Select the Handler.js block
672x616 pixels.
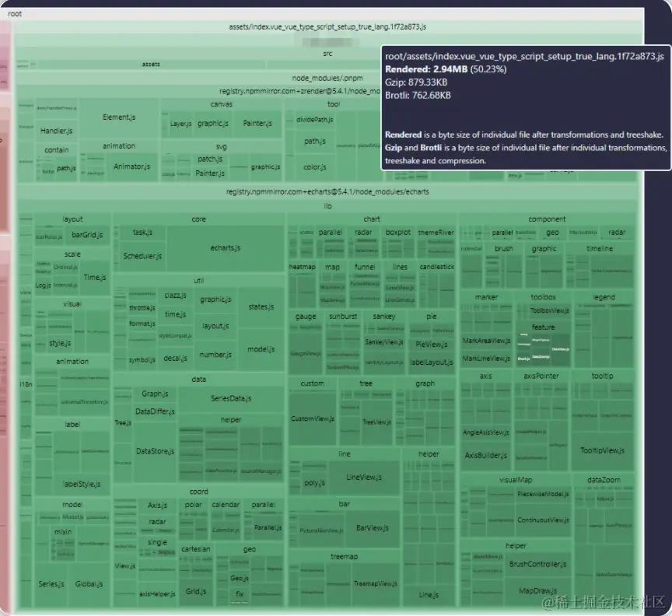pyautogui.click(x=56, y=131)
